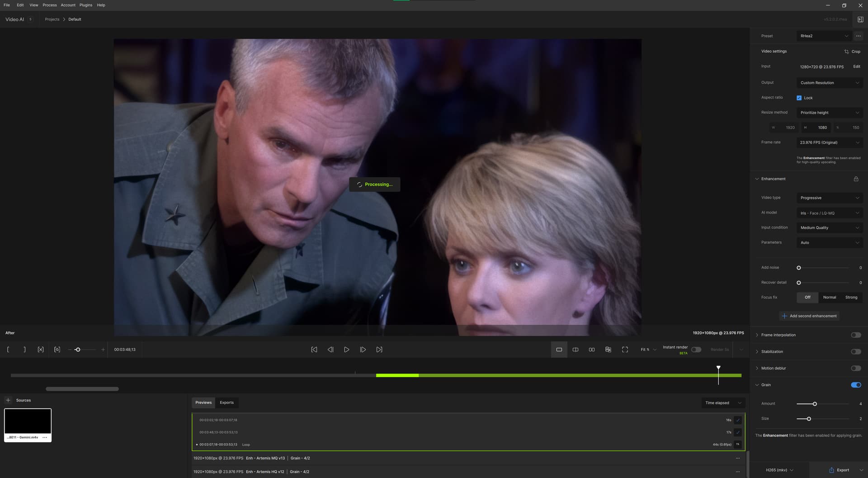Viewport: 868px width, 478px height.
Task: Click Add second enhancement
Action: [809, 316]
